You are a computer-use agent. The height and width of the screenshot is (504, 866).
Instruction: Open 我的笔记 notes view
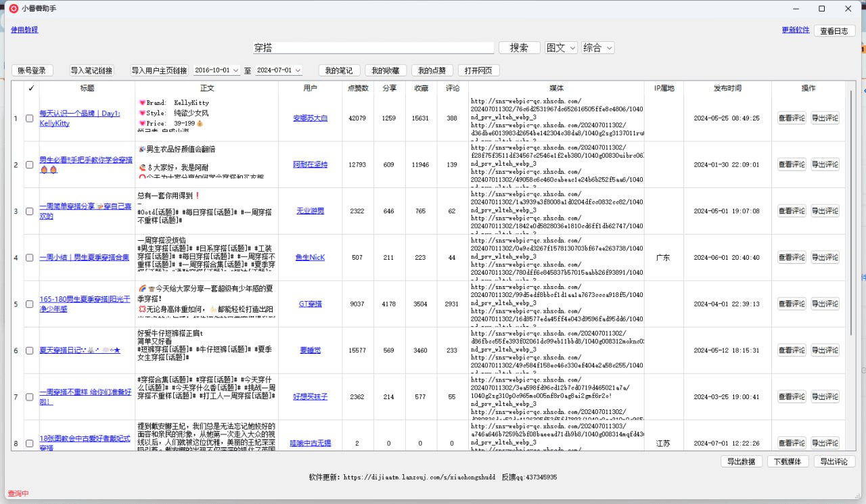339,70
